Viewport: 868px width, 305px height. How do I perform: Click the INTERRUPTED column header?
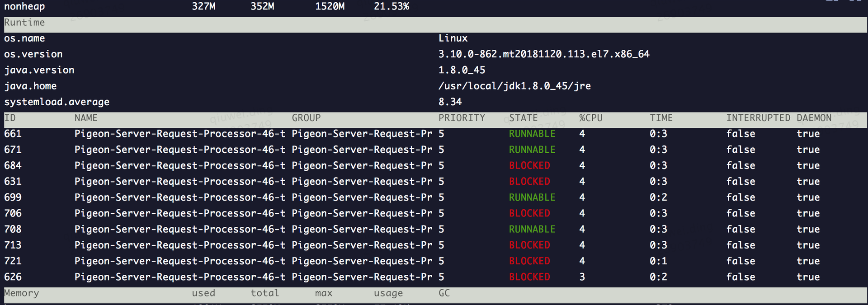[758, 118]
